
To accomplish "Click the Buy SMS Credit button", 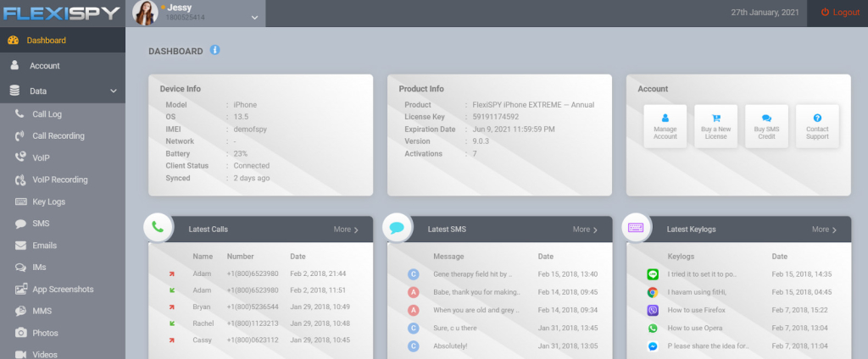I will (766, 126).
